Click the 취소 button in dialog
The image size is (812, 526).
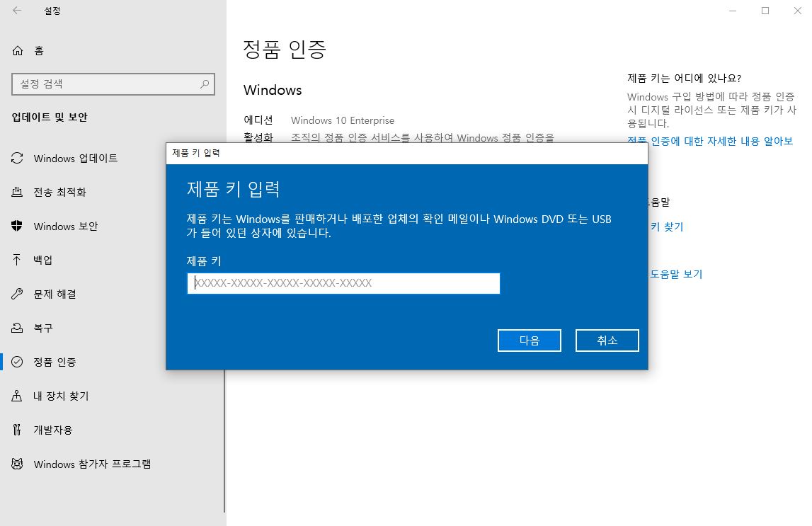point(607,340)
